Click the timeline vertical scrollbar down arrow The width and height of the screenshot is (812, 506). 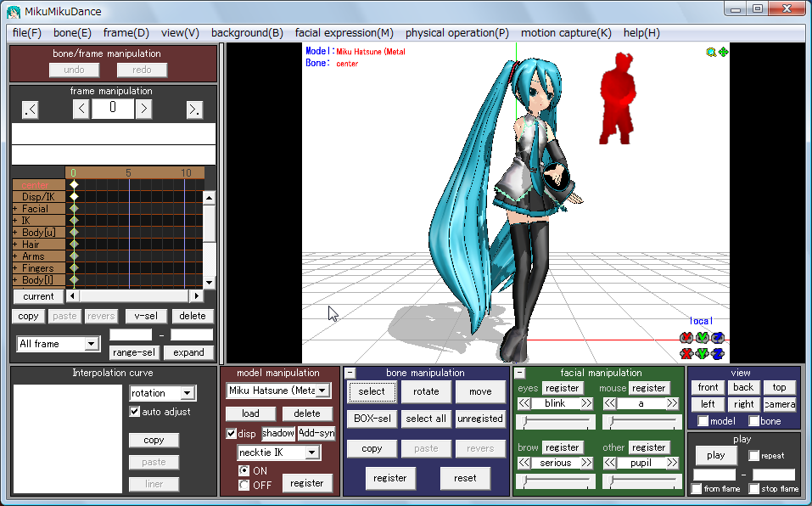[x=210, y=282]
